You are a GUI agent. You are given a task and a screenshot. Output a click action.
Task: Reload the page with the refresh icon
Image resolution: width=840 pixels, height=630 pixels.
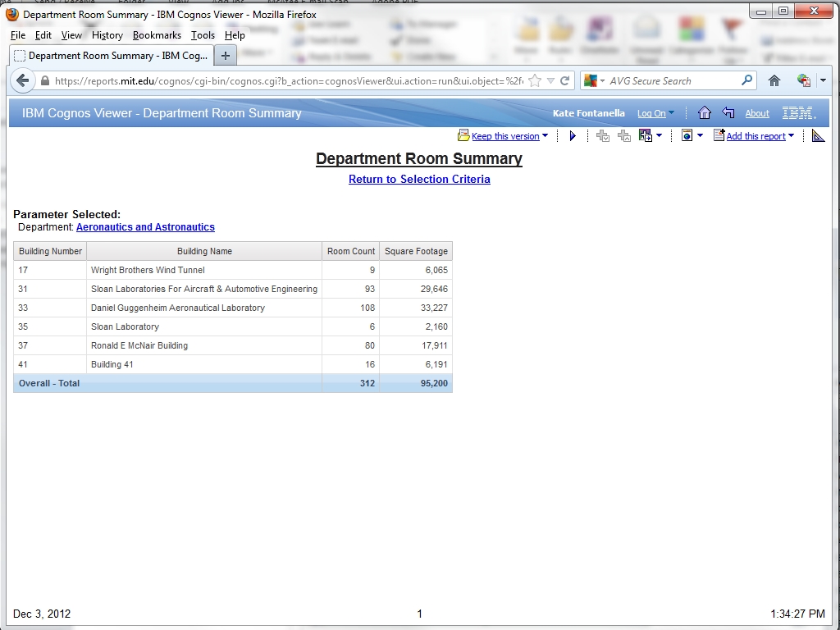coord(564,81)
